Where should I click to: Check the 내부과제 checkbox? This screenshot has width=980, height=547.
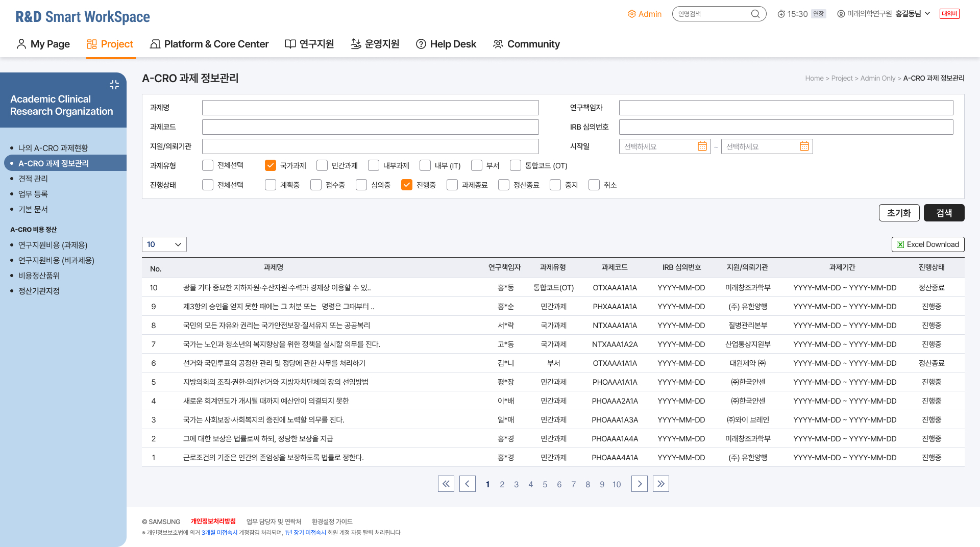coord(374,165)
